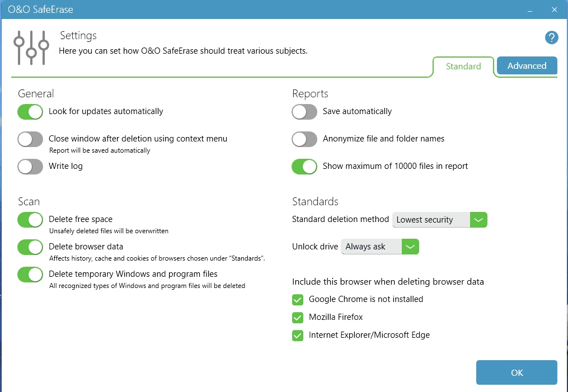This screenshot has height=392, width=568.
Task: Click 'Include this browser when deleting browser data'
Action: pyautogui.click(x=388, y=282)
